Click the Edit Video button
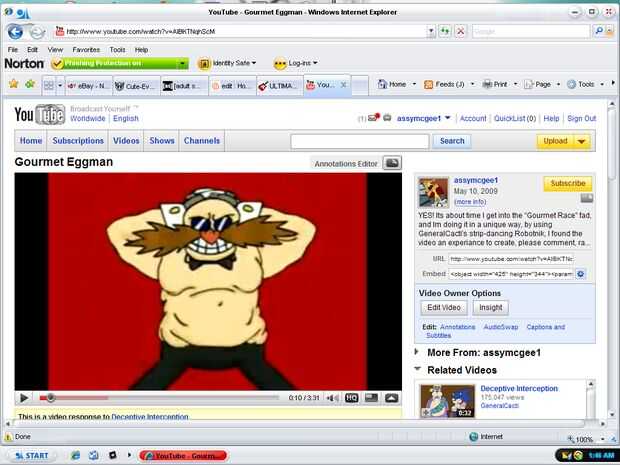This screenshot has width=620, height=465. [444, 308]
